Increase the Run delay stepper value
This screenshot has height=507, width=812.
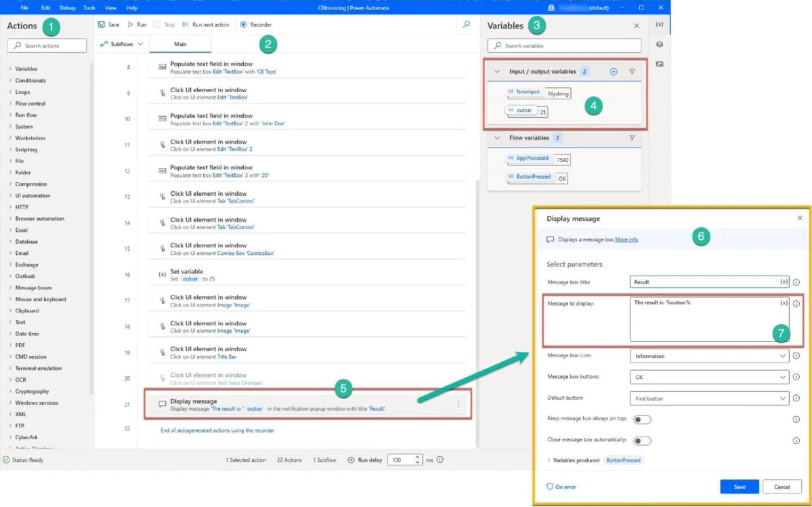pyautogui.click(x=418, y=458)
